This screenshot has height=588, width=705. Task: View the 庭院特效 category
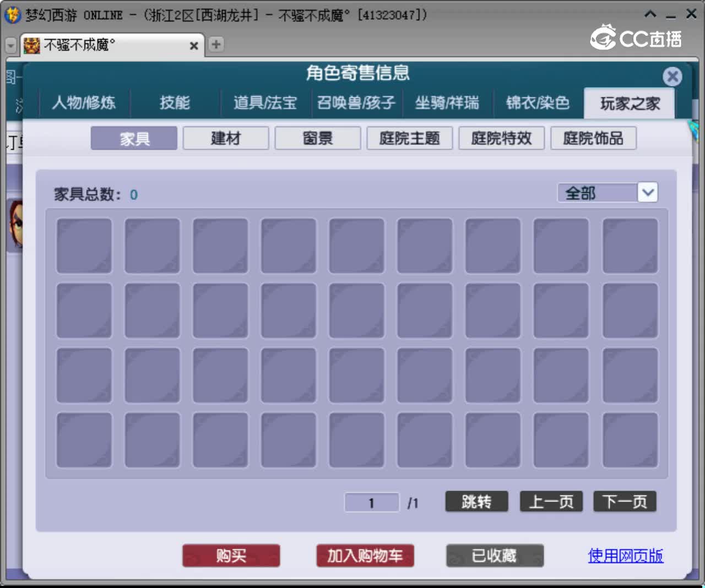pos(502,138)
